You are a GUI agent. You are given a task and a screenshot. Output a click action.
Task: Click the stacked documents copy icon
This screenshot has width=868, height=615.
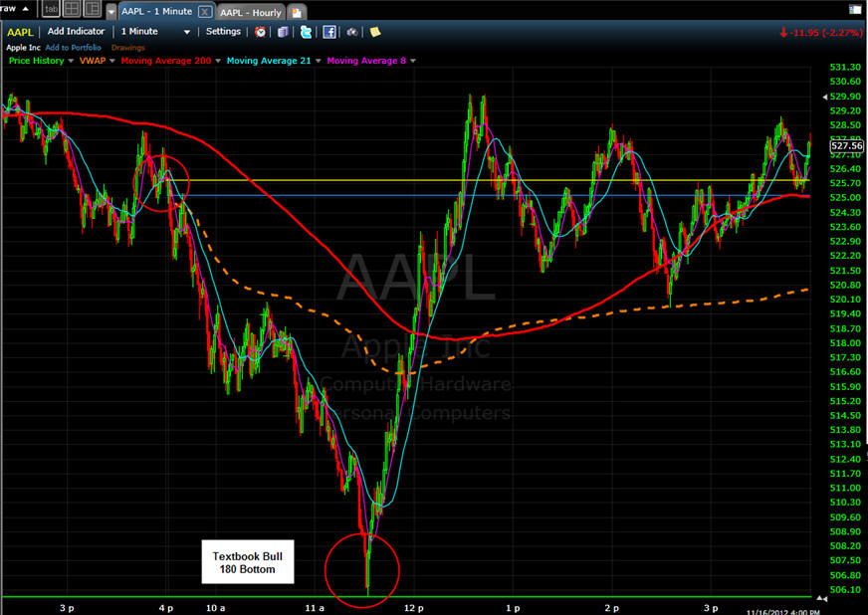283,32
